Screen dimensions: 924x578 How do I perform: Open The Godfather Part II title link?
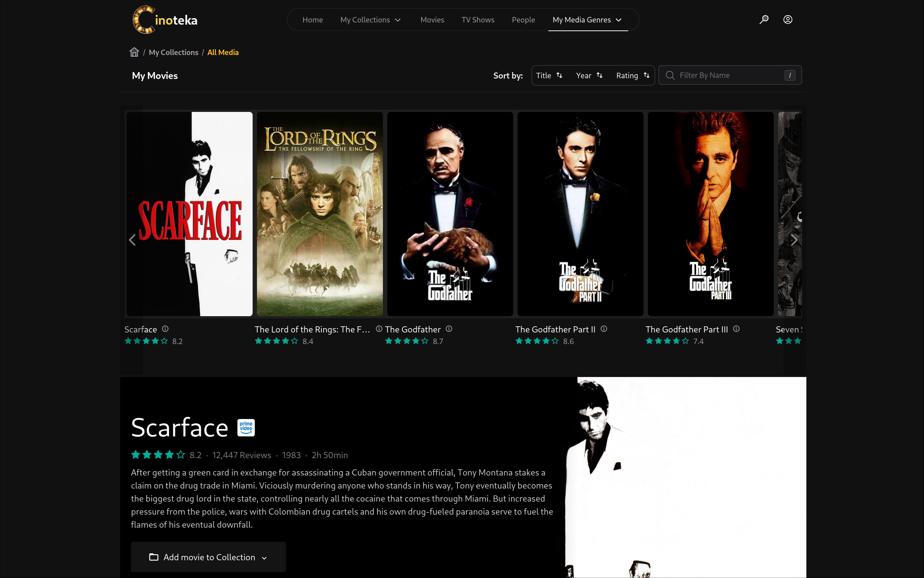coord(555,329)
